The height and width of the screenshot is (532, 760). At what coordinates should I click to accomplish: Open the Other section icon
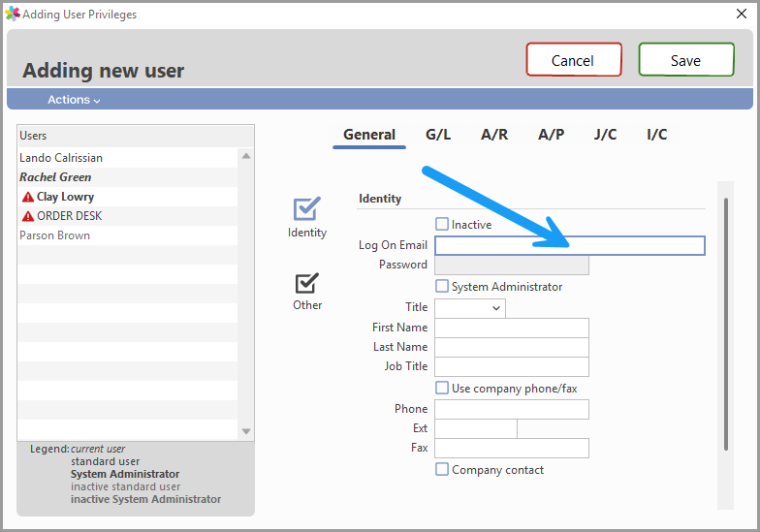click(x=306, y=283)
